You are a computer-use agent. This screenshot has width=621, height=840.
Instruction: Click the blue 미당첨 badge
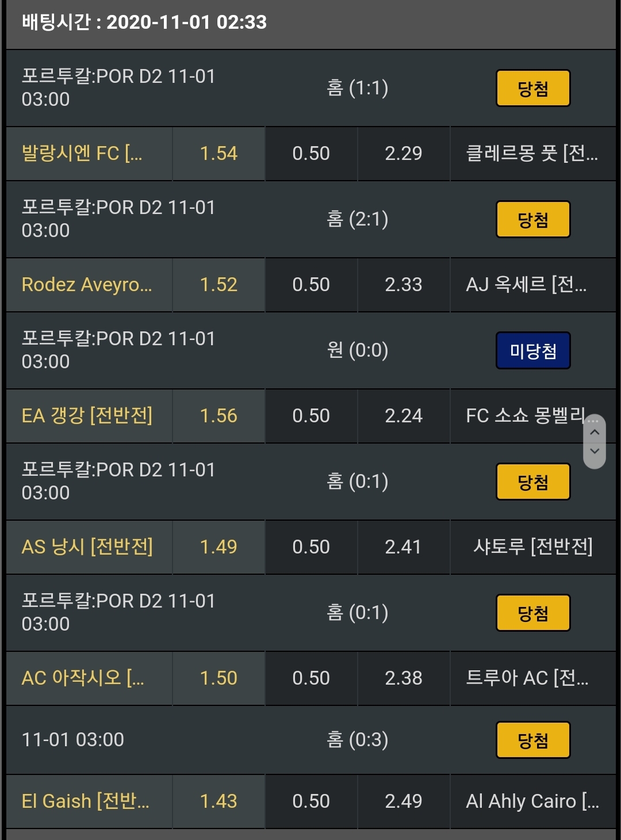tap(533, 350)
